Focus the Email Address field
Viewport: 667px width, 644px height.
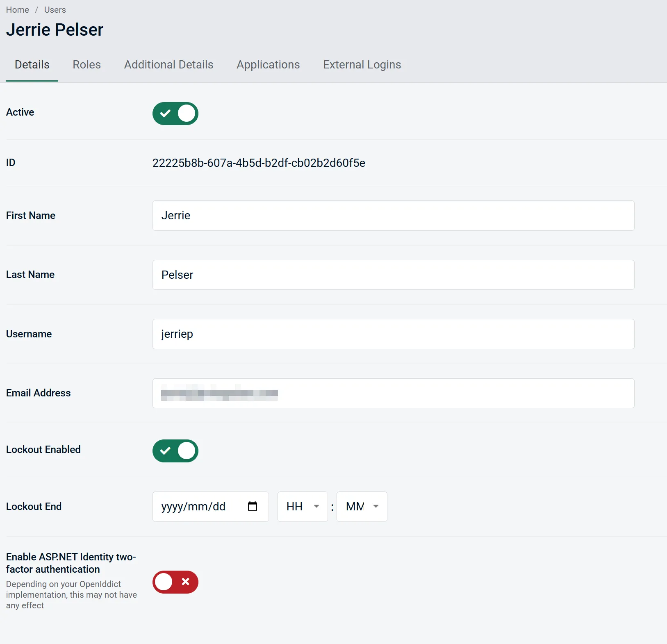(393, 393)
